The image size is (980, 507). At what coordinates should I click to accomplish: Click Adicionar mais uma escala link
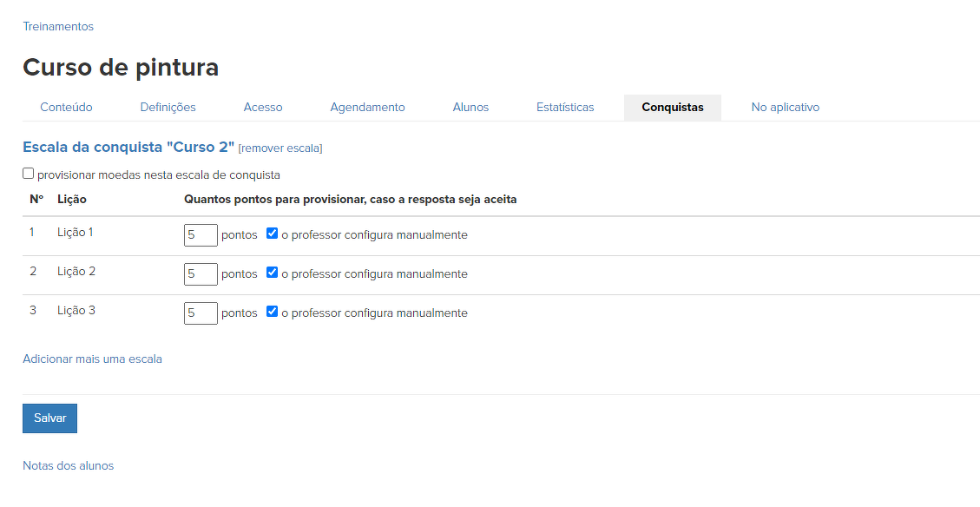click(92, 359)
